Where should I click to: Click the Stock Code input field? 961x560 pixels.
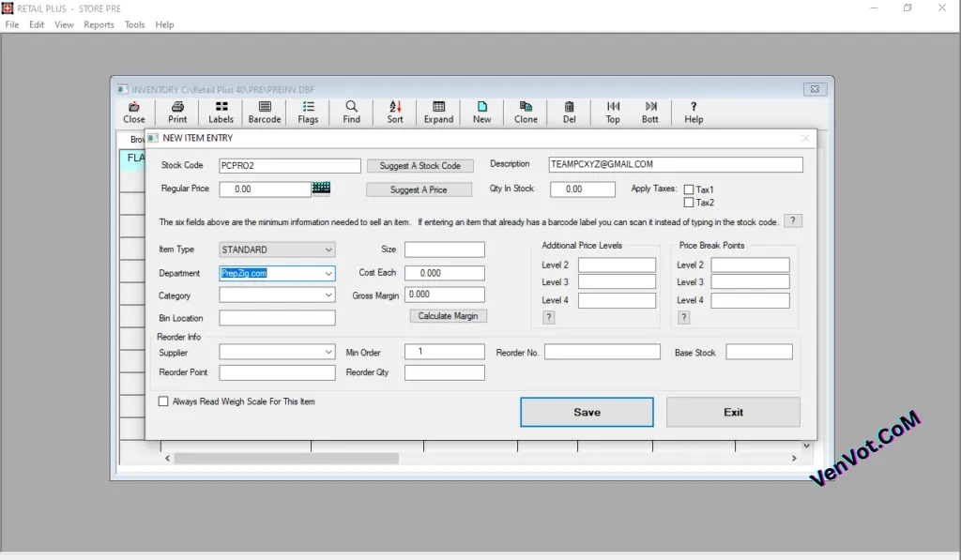[x=290, y=165]
